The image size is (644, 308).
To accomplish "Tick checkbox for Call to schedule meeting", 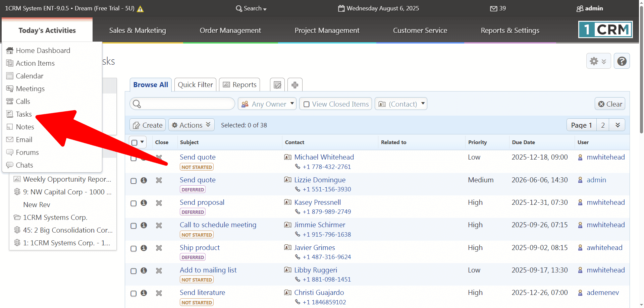I will pos(133,226).
